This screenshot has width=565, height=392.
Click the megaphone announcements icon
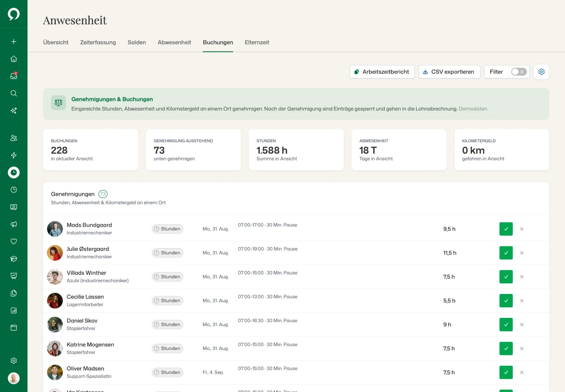coord(14,224)
